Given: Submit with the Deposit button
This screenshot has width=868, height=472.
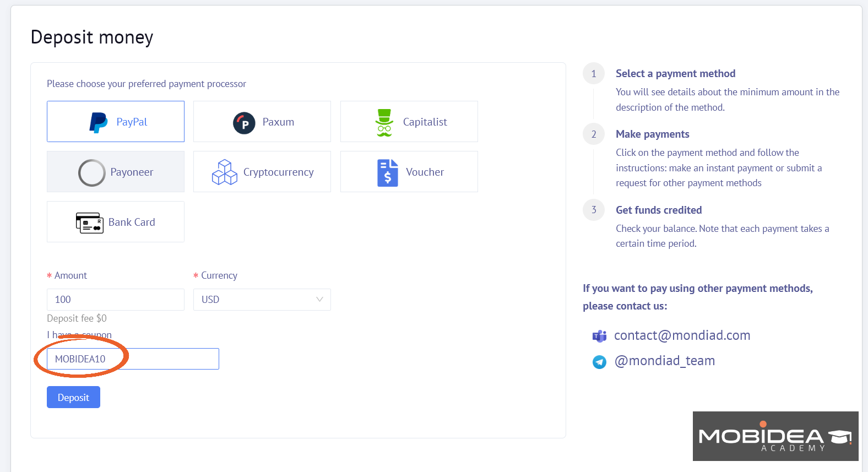Looking at the screenshot, I should pyautogui.click(x=73, y=397).
